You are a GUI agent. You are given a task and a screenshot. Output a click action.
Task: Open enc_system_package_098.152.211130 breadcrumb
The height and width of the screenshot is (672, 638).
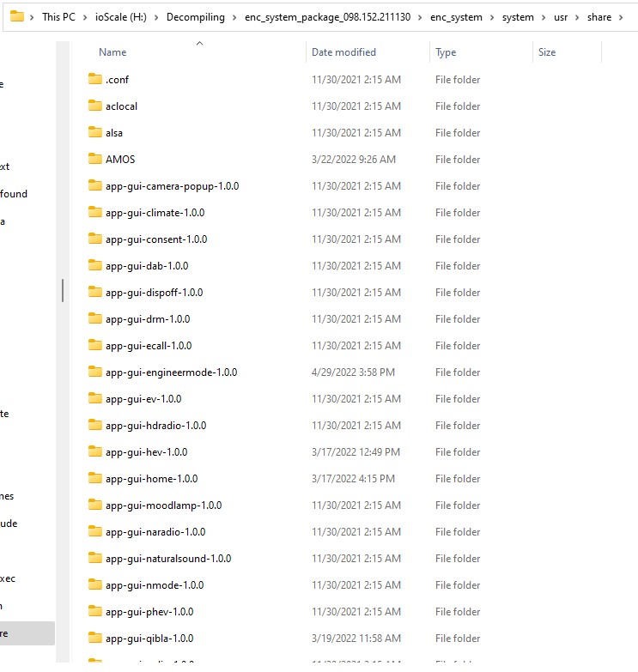coord(327,17)
